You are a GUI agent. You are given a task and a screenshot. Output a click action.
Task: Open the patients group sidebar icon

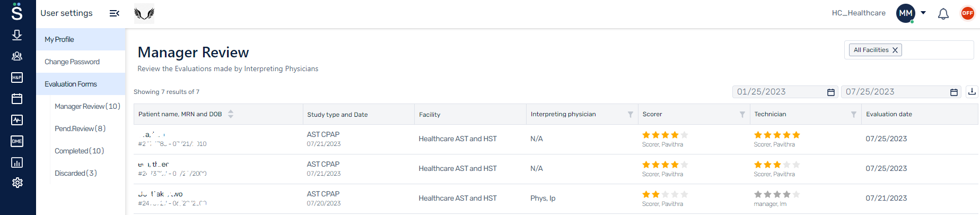(17, 56)
